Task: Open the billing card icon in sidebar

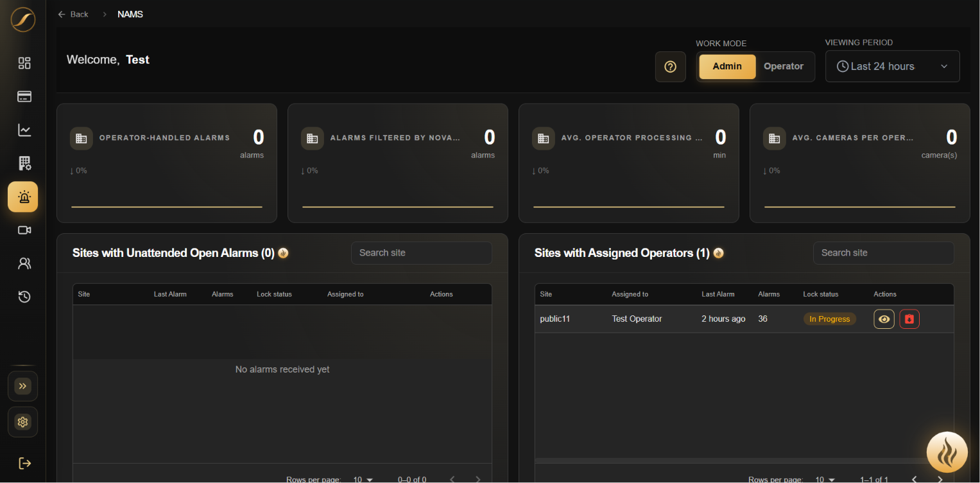Action: [x=24, y=96]
